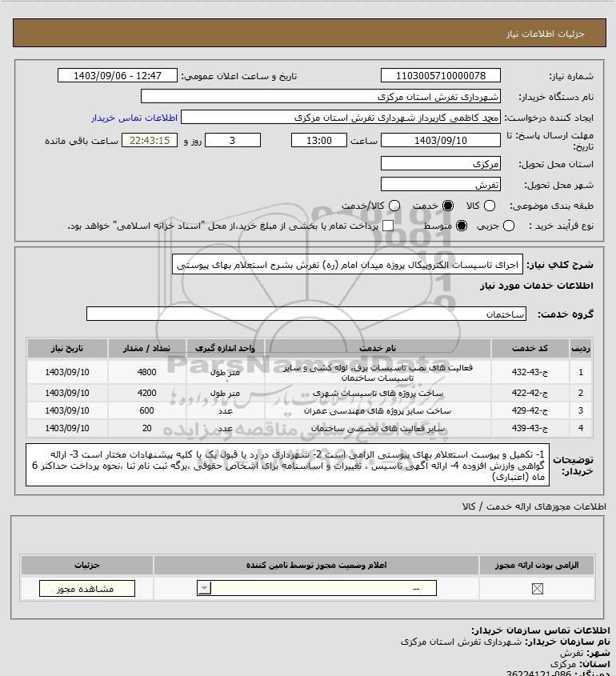This screenshot has width=616, height=676.
Task: Click the deadline date field 1403/09/10
Action: click(x=441, y=140)
